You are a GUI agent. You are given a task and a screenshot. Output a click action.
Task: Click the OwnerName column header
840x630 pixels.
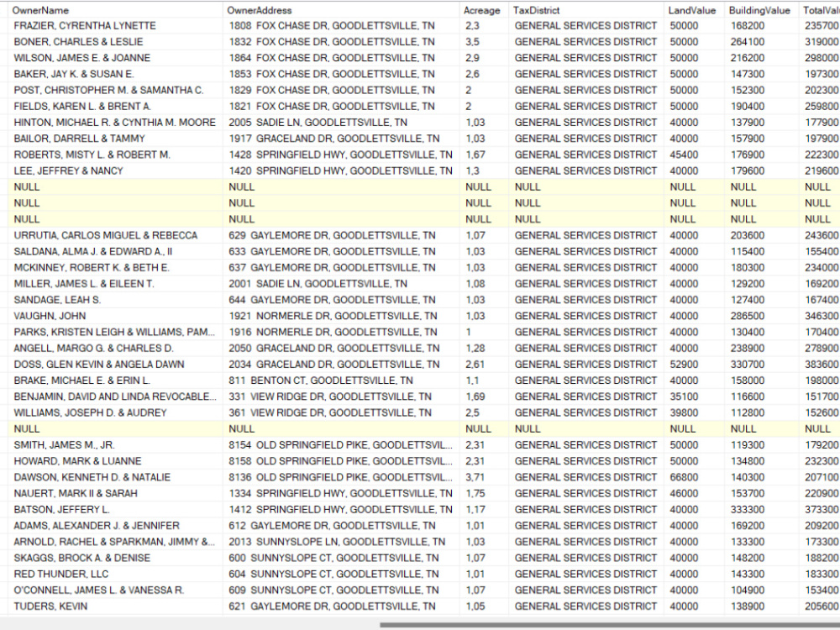[115, 10]
